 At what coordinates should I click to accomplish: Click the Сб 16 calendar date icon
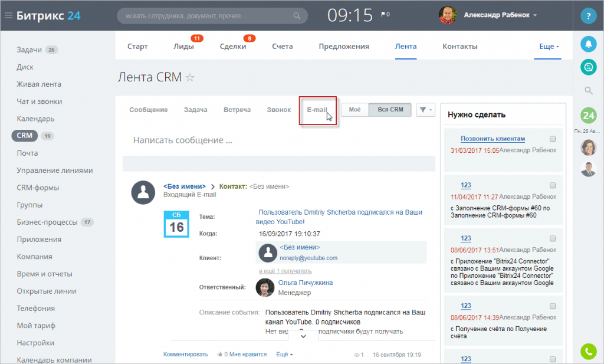coord(176,224)
